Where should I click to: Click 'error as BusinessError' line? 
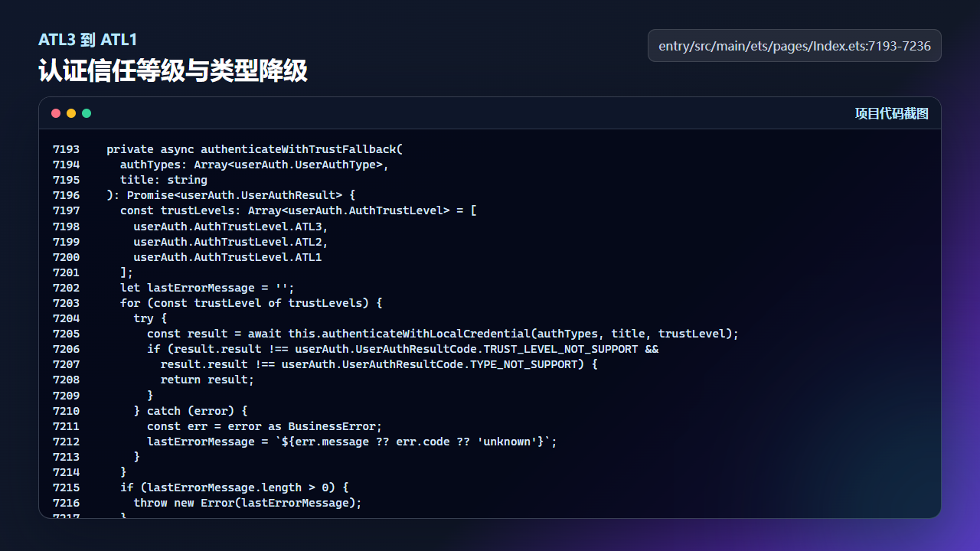click(265, 426)
